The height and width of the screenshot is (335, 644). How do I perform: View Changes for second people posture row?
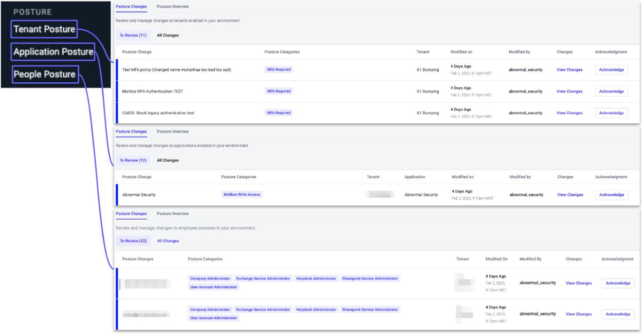pyautogui.click(x=579, y=314)
